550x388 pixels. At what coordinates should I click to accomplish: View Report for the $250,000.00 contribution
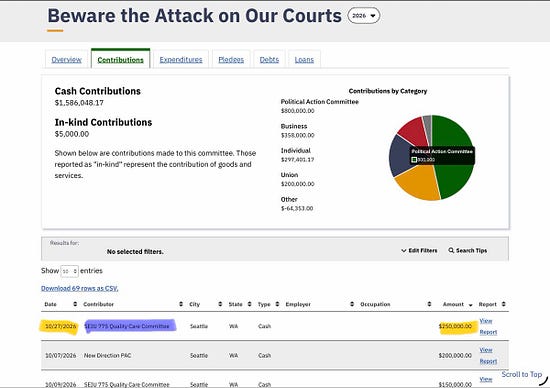[x=488, y=326]
